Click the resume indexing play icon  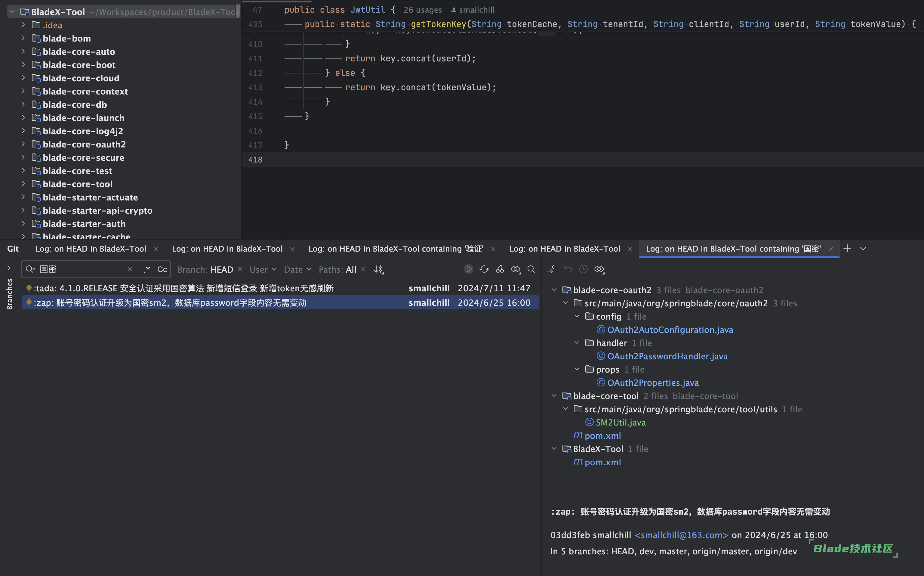coord(469,269)
